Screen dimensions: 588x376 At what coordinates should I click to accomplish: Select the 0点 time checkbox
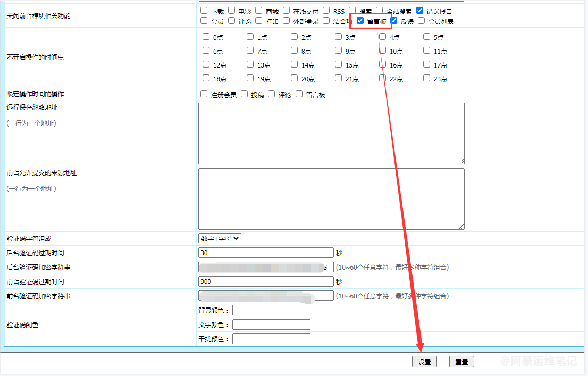tap(206, 36)
